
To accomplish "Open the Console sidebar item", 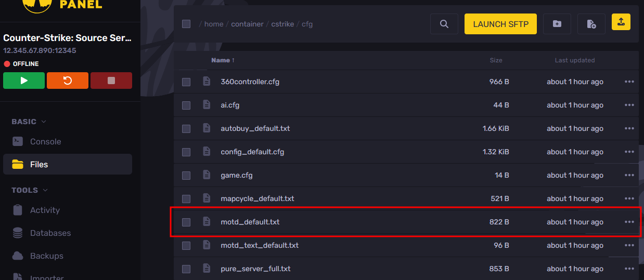I will (x=45, y=141).
